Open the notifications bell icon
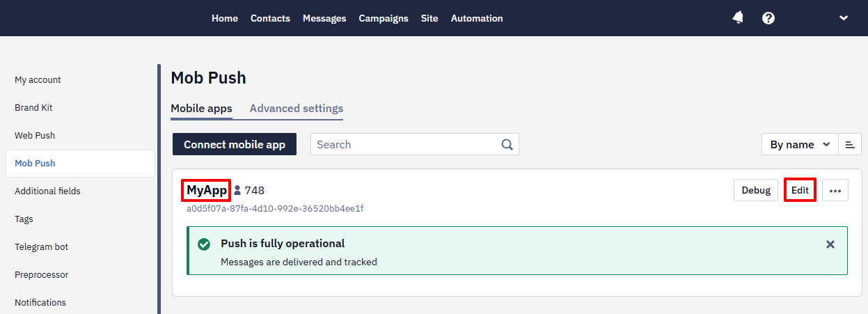Viewport: 868px width, 314px height. [x=738, y=18]
